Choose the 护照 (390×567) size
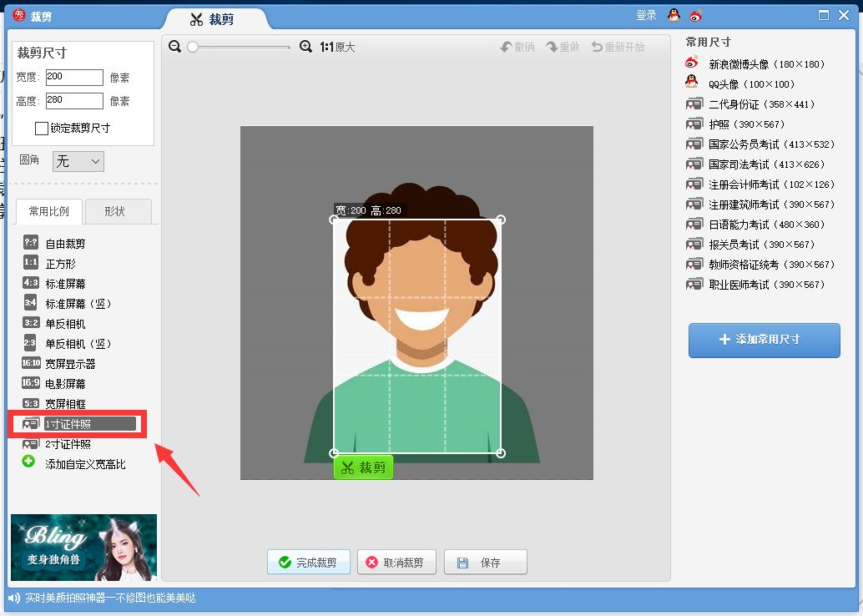The image size is (863, 616). click(x=735, y=124)
